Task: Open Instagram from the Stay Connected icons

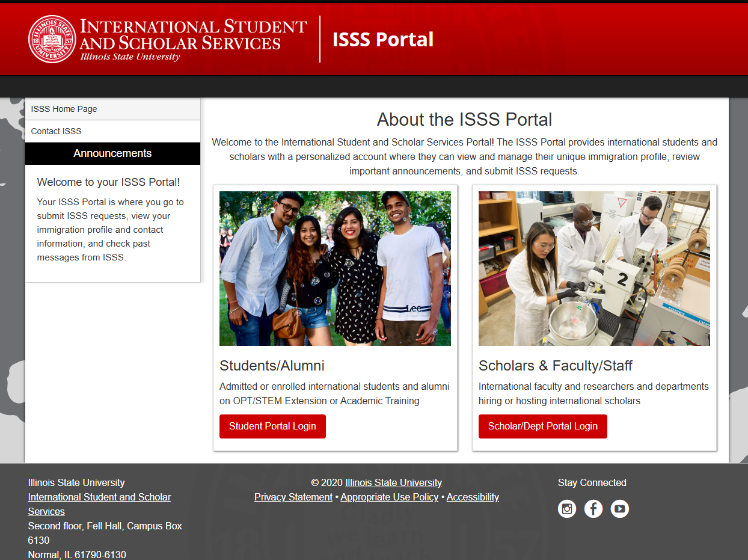Action: tap(566, 508)
